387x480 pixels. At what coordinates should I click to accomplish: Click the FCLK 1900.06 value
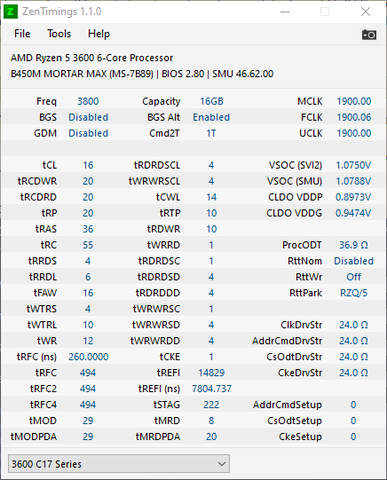pyautogui.click(x=354, y=117)
